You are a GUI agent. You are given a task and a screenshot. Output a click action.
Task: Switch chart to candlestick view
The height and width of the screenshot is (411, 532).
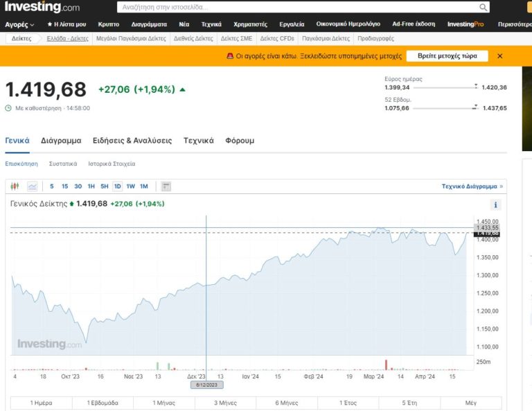(16, 186)
